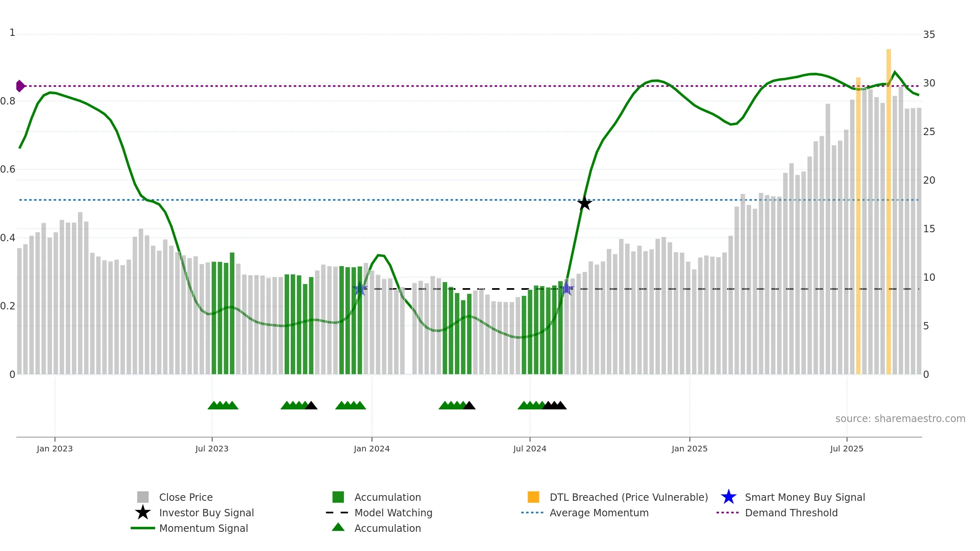Click the orange DTL Breached legend swatch
980x551 pixels.
[x=533, y=497]
